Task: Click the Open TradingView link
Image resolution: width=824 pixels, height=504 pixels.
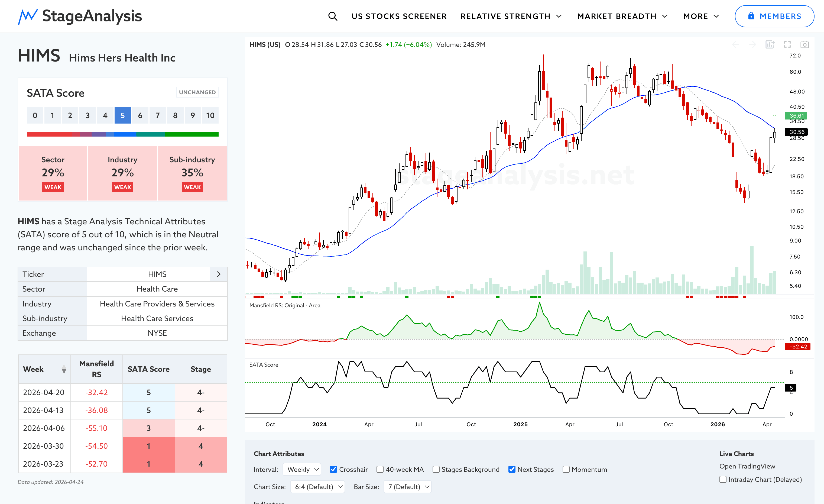Action: point(747,466)
